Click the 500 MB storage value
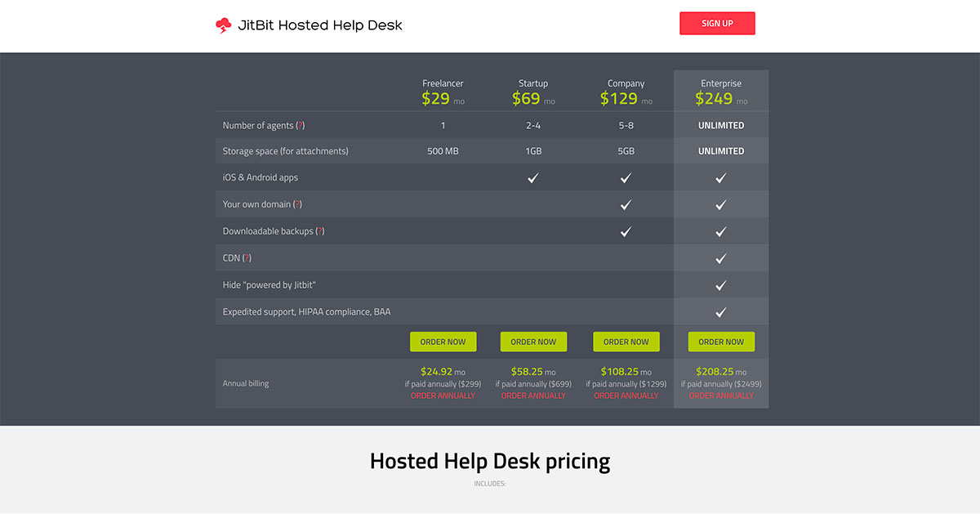Viewport: 980px width, 514px height. [x=443, y=151]
